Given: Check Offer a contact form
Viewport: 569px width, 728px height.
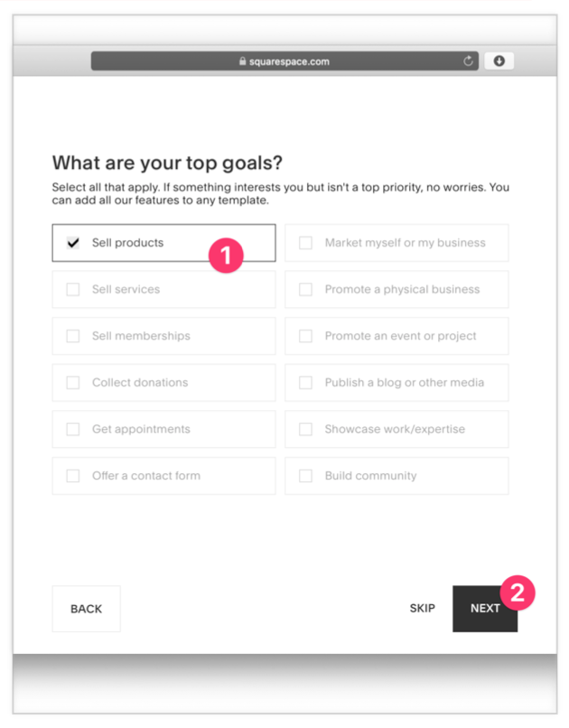Looking at the screenshot, I should tap(73, 476).
